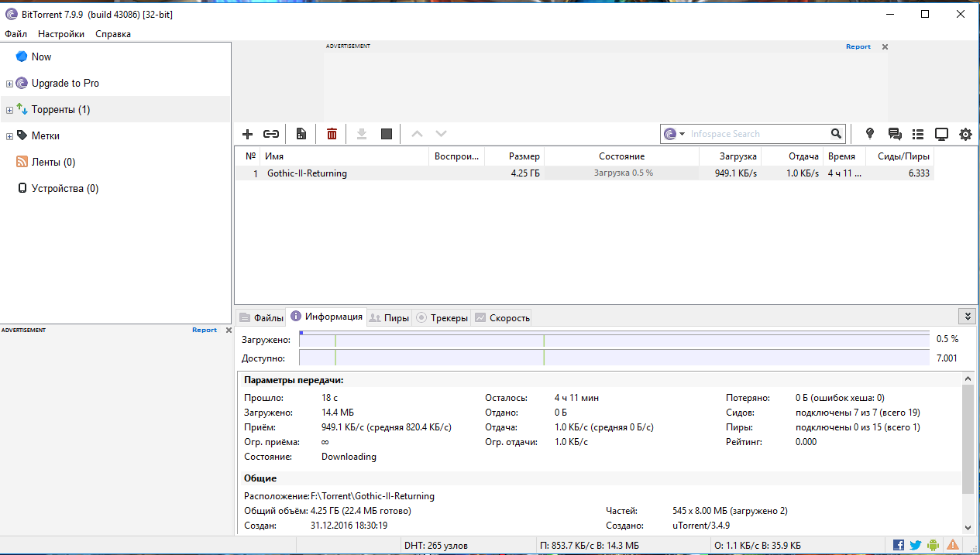This screenshot has height=555, width=980.
Task: Click the red Remove Torrent trash icon
Action: pos(332,134)
